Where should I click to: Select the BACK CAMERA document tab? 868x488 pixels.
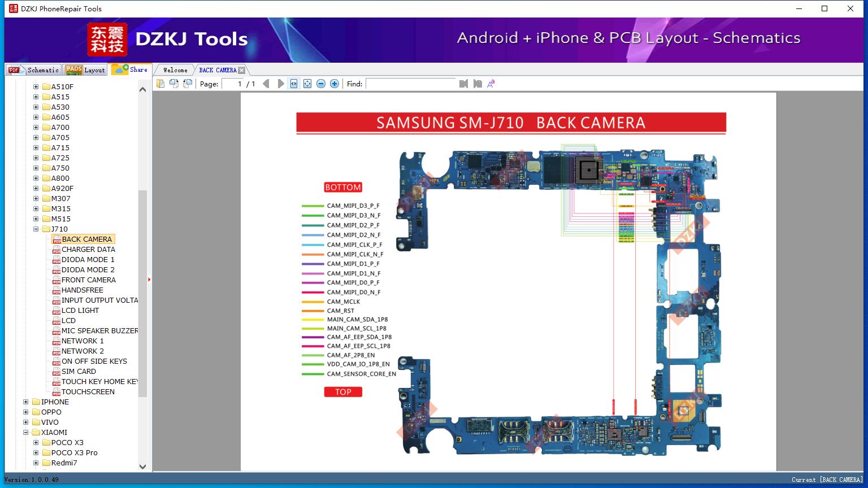218,70
